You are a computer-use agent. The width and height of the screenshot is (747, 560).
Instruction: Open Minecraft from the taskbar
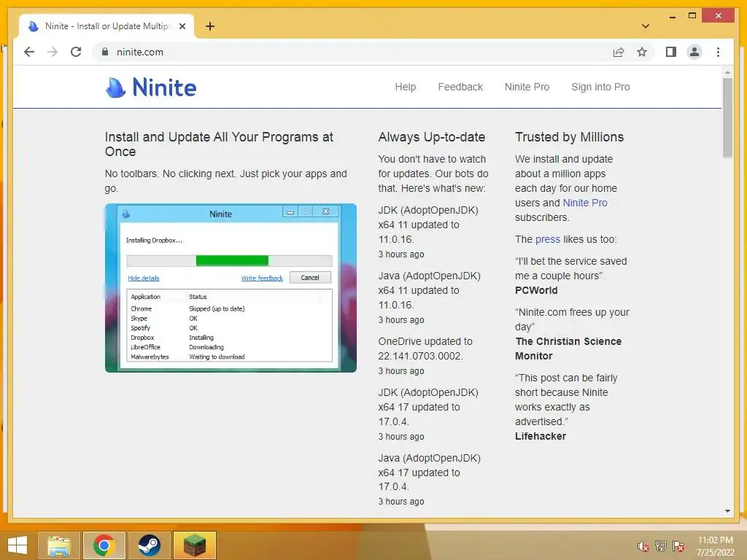pyautogui.click(x=194, y=545)
